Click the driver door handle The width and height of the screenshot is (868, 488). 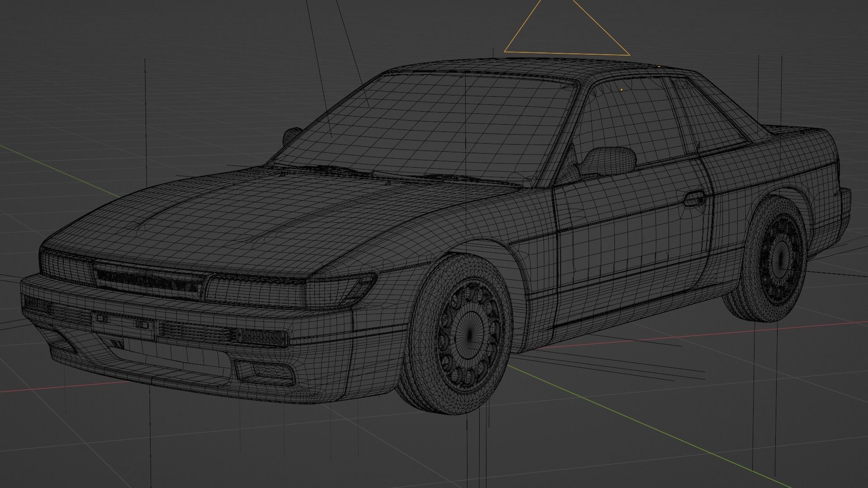click(x=694, y=198)
